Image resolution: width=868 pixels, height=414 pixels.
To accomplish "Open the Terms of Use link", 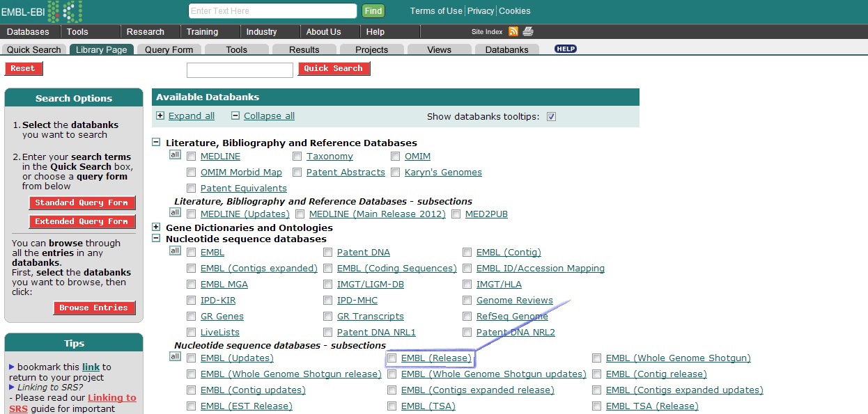I will point(436,11).
